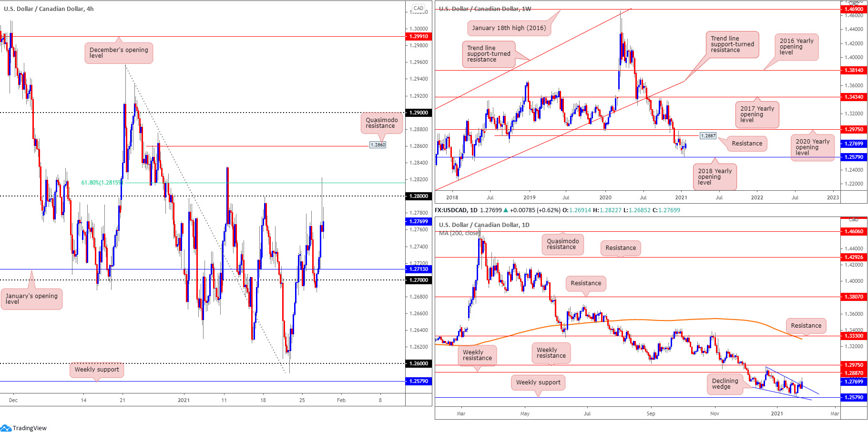Click the blue 1.27699 tag on 4h chart
Image resolution: width=868 pixels, height=434 pixels.
(419, 221)
